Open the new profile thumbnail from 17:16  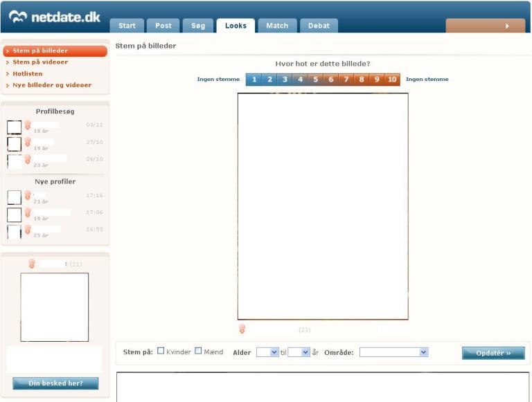click(15, 197)
